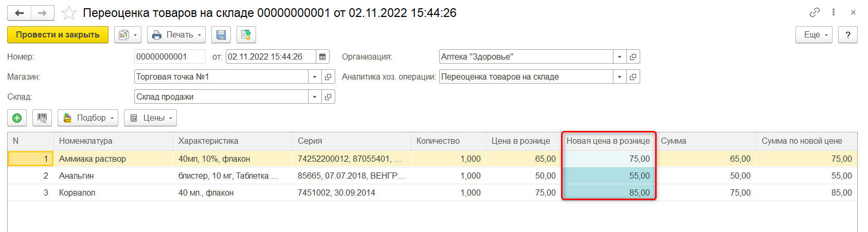
Task: Click the barcode scanner icon
Action: point(42,118)
